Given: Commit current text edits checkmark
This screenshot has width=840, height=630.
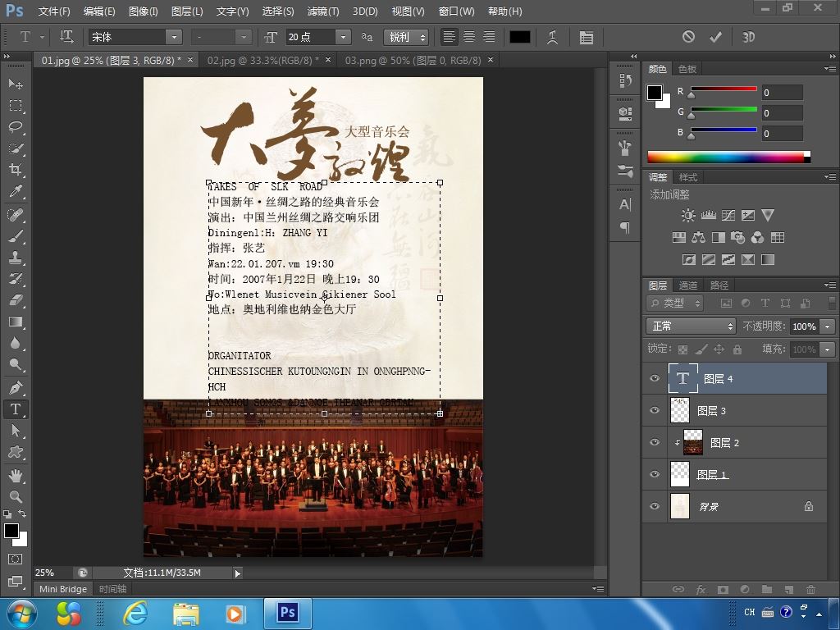Looking at the screenshot, I should 715,36.
